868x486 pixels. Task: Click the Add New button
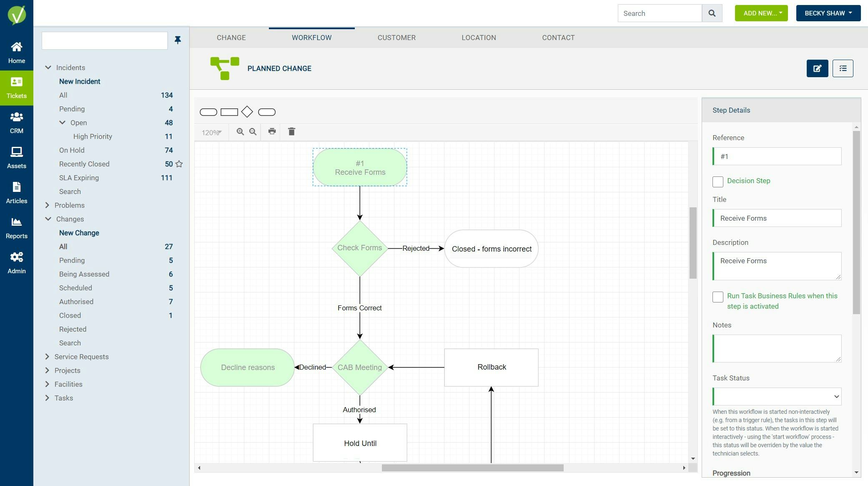(x=761, y=13)
